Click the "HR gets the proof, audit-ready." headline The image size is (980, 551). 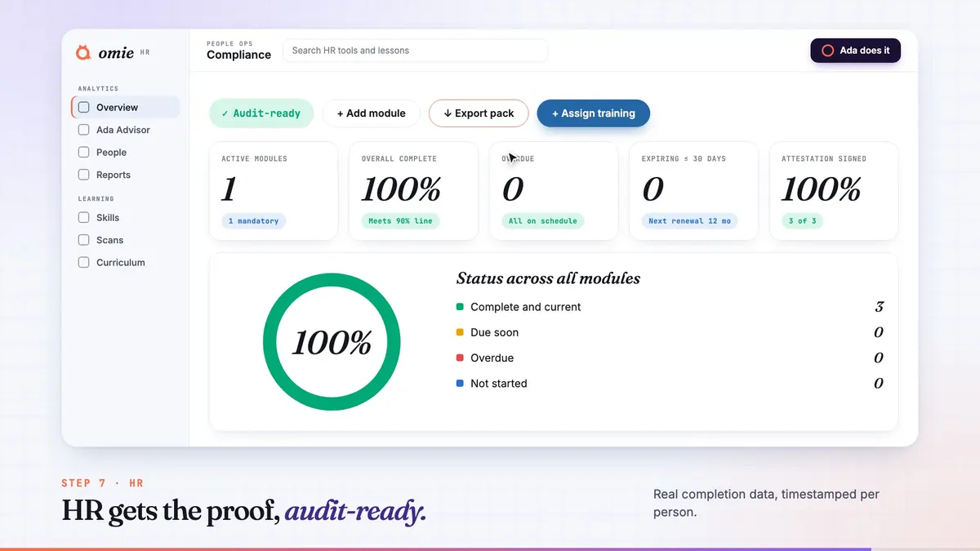point(244,512)
